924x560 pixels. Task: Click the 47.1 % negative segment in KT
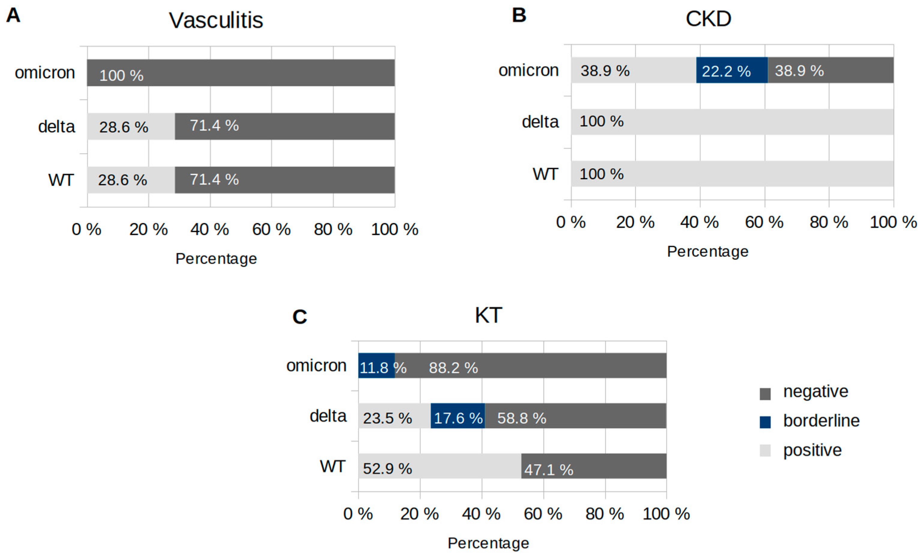click(594, 466)
